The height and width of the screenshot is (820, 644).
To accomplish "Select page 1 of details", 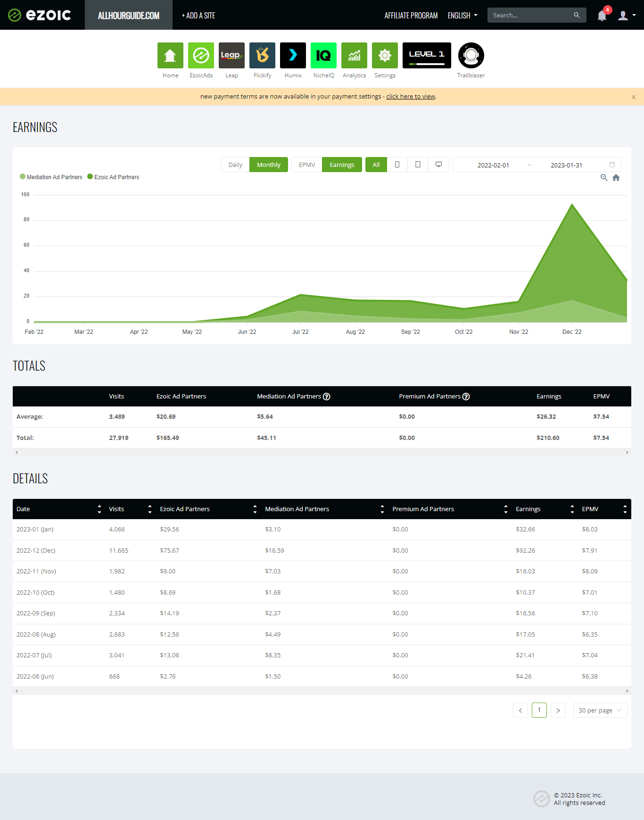I will (539, 710).
